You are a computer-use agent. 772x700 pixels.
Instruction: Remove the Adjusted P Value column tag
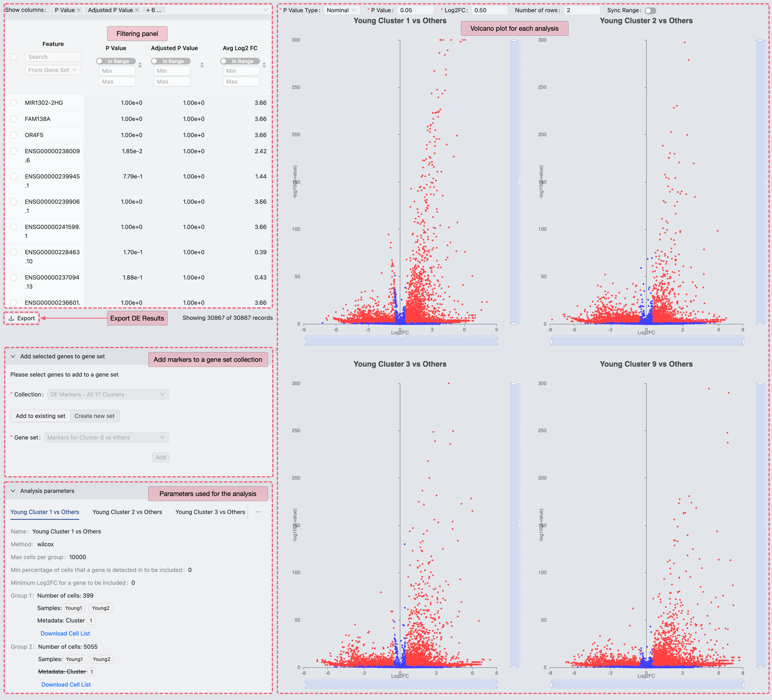pos(137,10)
